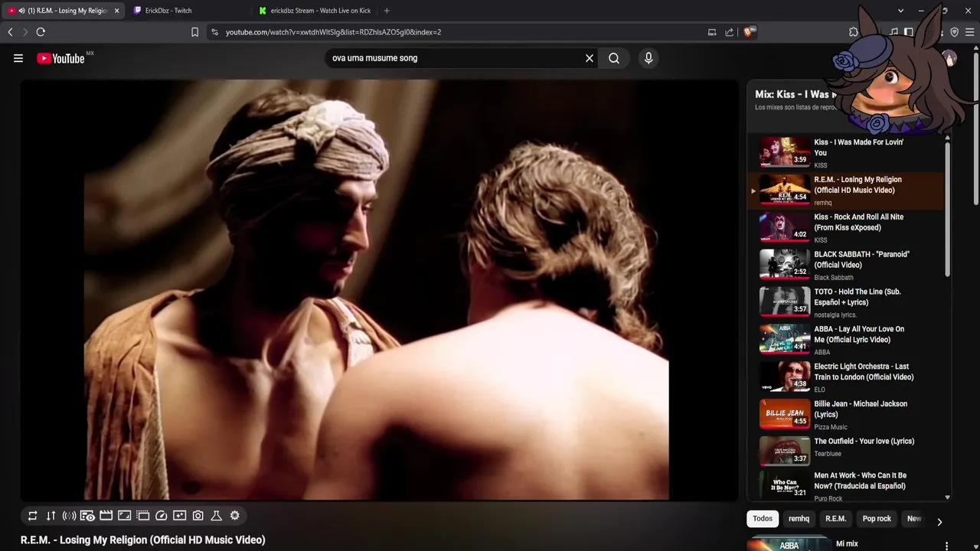Switch to the erickdbz Stream Kick tab
This screenshot has width=980, height=551.
pos(314,11)
